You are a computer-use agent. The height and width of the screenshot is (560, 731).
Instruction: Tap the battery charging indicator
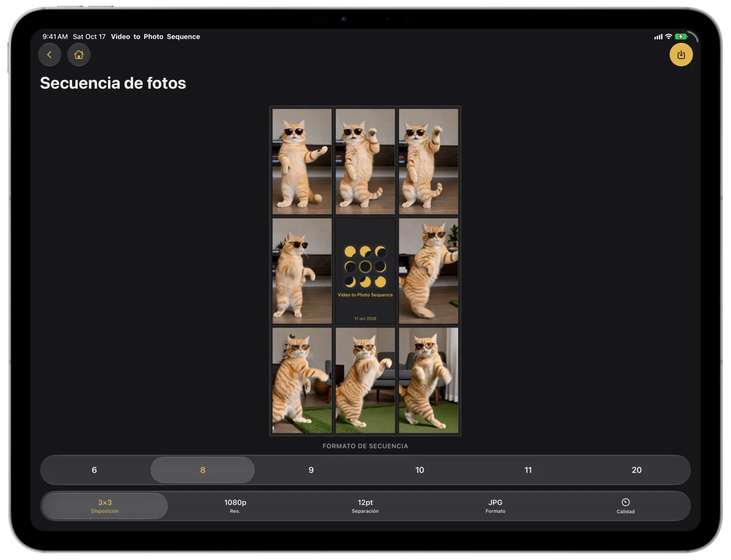[681, 37]
